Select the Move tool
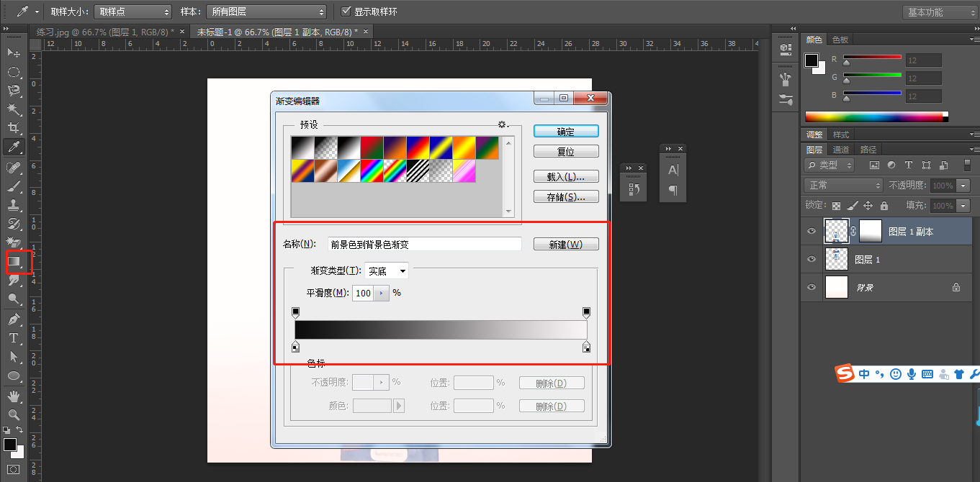980x482 pixels. pos(14,53)
